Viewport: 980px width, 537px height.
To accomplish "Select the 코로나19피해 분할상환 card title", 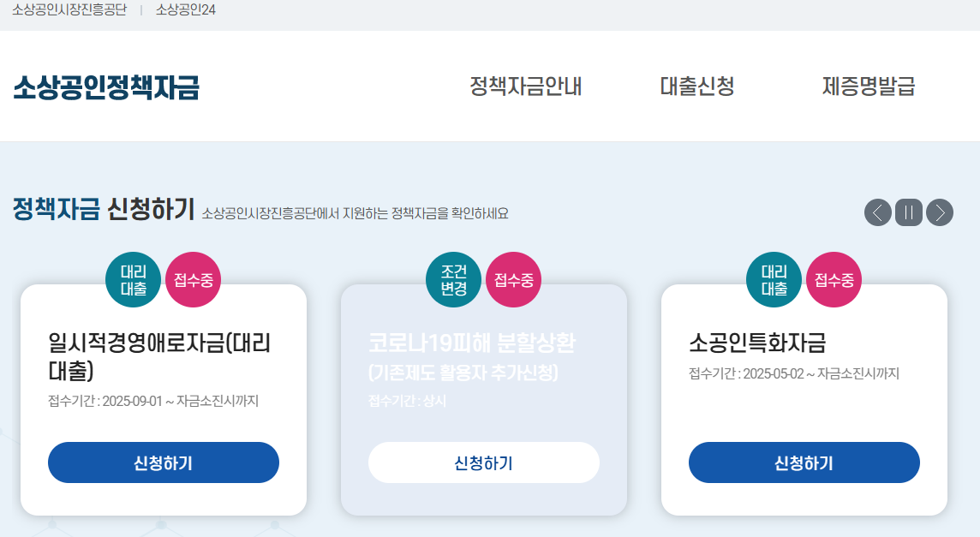I will 471,343.
